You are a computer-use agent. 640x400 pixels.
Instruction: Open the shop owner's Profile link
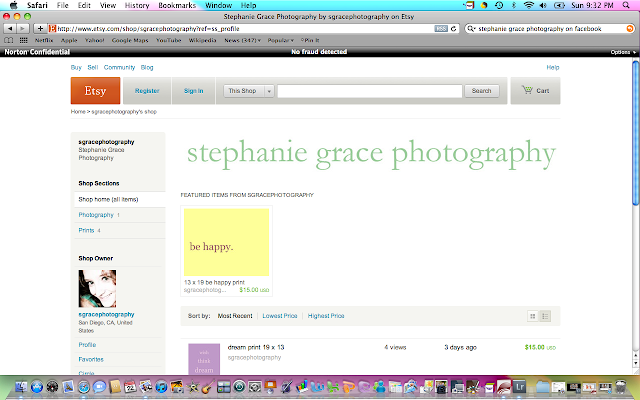87,345
